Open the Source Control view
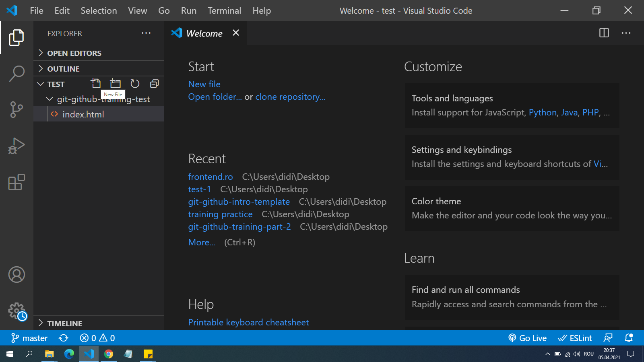This screenshot has width=644, height=362. tap(17, 109)
